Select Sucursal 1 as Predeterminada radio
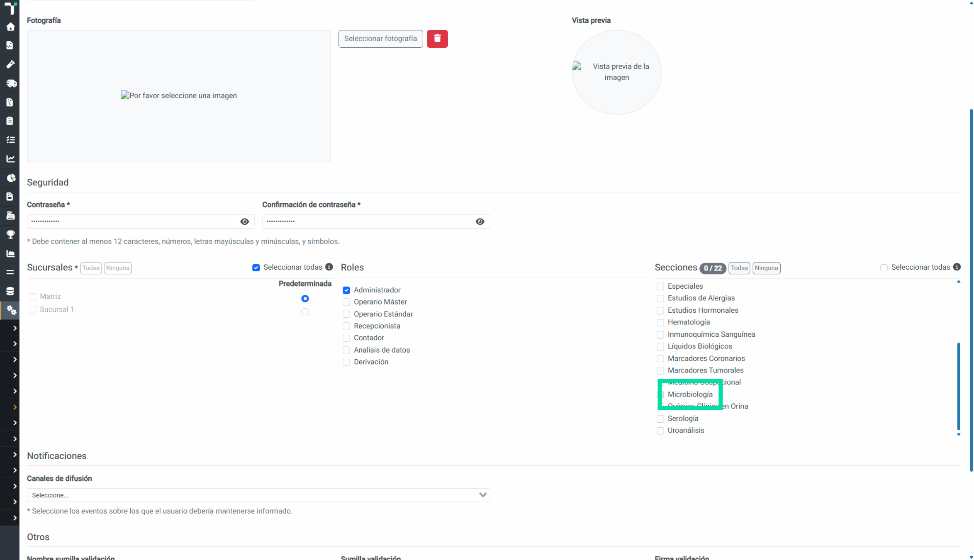 coord(305,312)
